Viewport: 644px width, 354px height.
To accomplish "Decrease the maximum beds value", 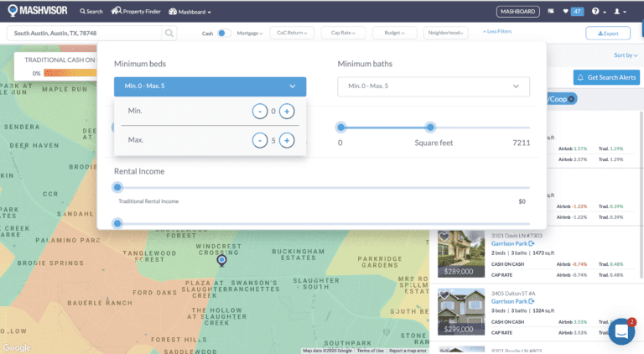I will [x=260, y=140].
